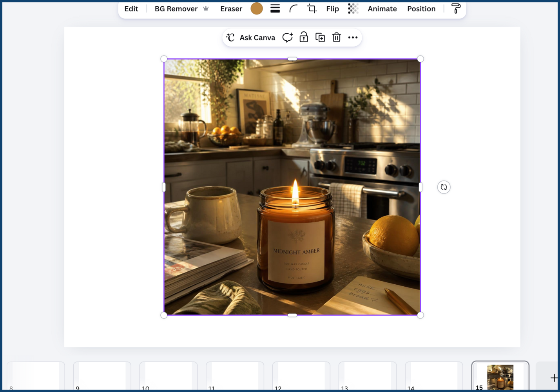Viewport: 560px width, 392px height.
Task: Select the candle image on canvas
Action: tap(292, 187)
